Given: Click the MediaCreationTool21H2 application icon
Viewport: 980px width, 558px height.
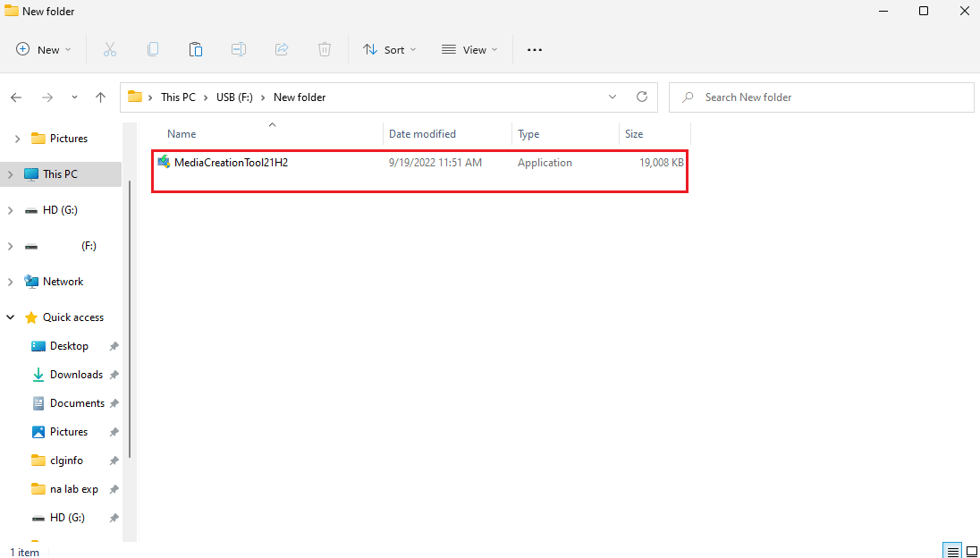Looking at the screenshot, I should click(164, 163).
